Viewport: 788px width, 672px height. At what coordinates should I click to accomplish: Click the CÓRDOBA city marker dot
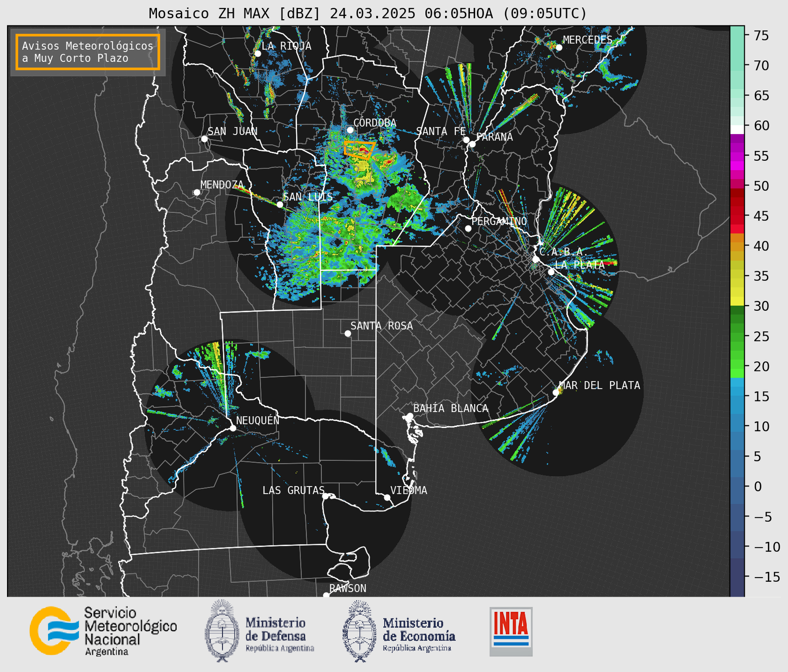pyautogui.click(x=350, y=130)
